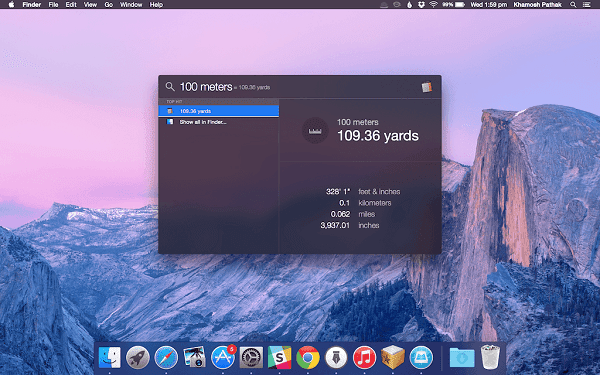
Task: Click the Wi-Fi status icon
Action: 433,5
